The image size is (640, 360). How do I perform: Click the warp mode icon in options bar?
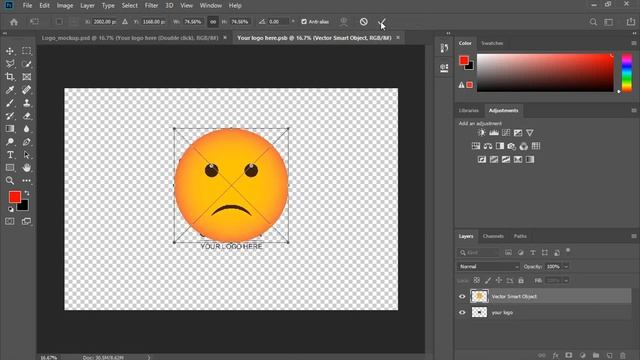(x=344, y=22)
